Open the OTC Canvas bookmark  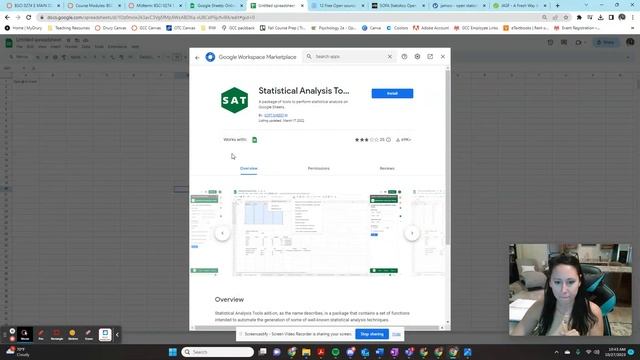(x=181, y=28)
